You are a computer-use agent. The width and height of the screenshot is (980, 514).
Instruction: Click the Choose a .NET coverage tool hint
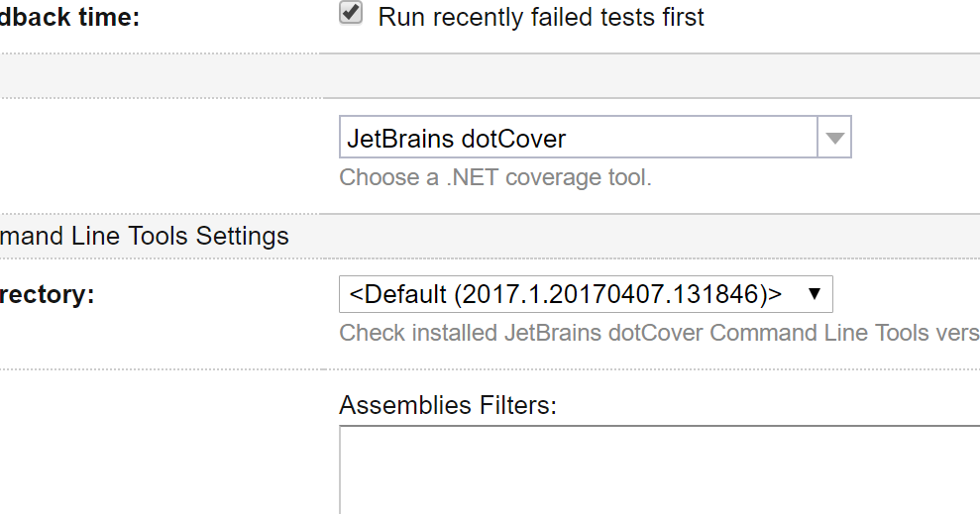pyautogui.click(x=494, y=178)
